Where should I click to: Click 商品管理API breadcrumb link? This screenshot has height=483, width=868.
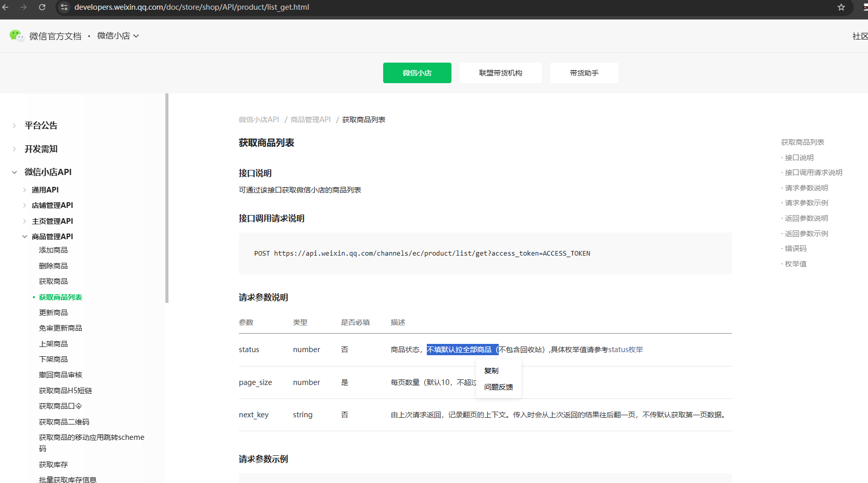pyautogui.click(x=311, y=120)
